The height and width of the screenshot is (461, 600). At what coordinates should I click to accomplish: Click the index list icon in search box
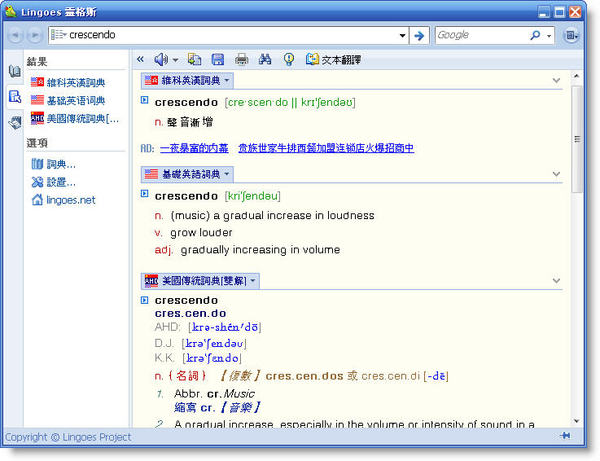coord(58,35)
